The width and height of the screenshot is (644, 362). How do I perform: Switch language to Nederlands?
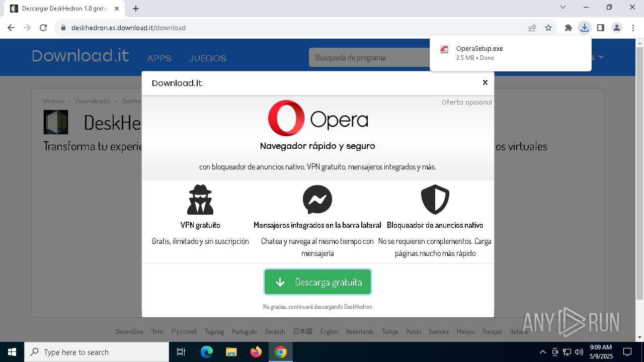click(360, 331)
